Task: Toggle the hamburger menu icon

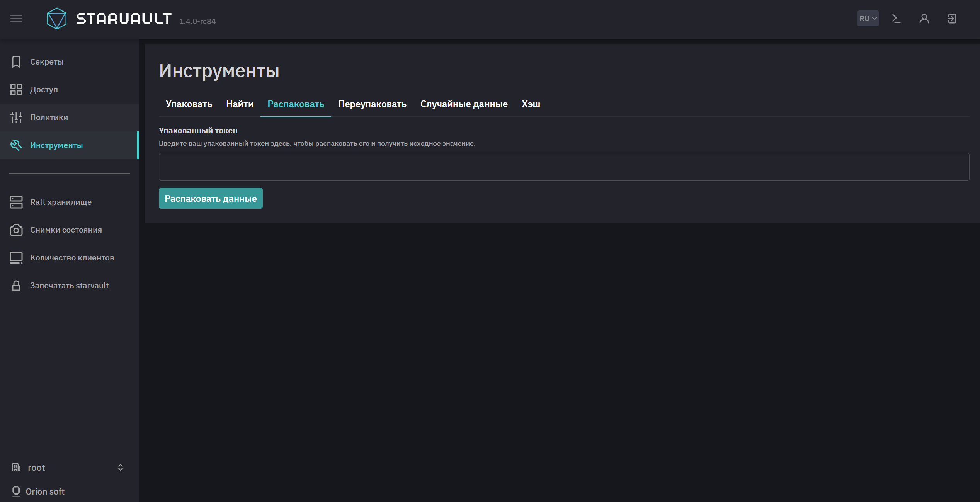Action: [x=16, y=19]
